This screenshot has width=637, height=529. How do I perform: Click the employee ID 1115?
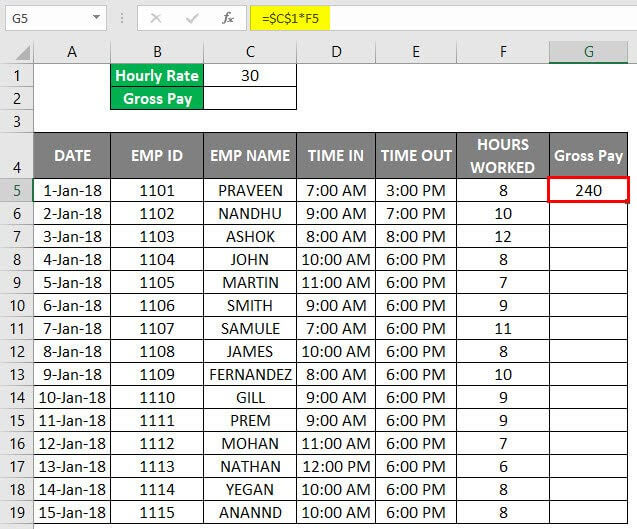click(157, 512)
